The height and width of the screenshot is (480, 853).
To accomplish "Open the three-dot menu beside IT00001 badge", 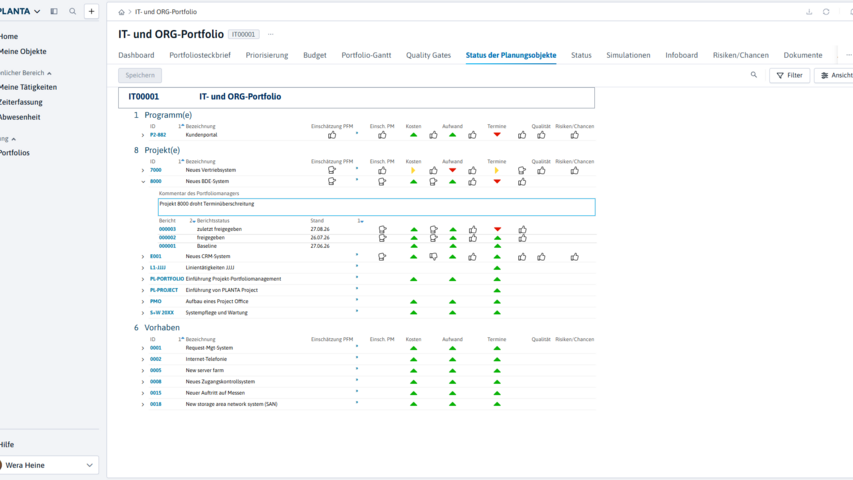I will pyautogui.click(x=270, y=34).
